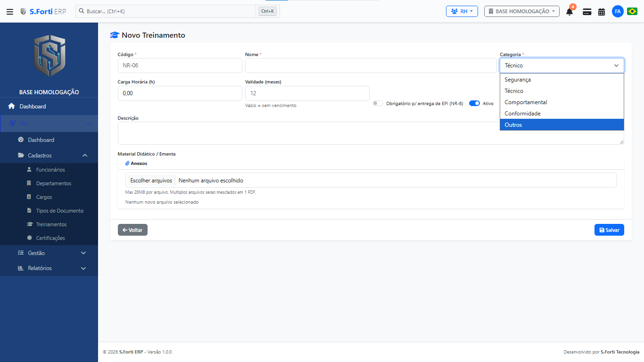Image resolution: width=644 pixels, height=362 pixels.
Task: Choose Técnico in the category list
Action: (x=562, y=91)
